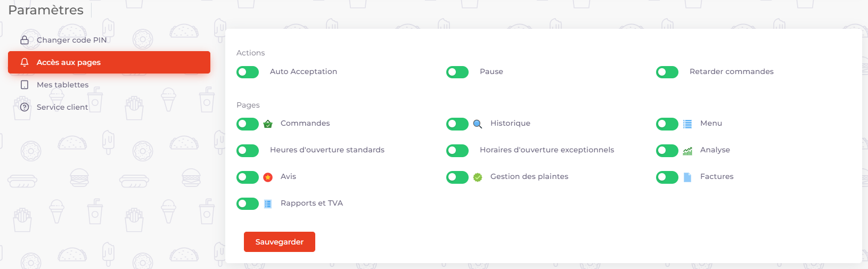Click the document icon next to Factures
Viewport: 868px width, 269px height.
pos(687,177)
